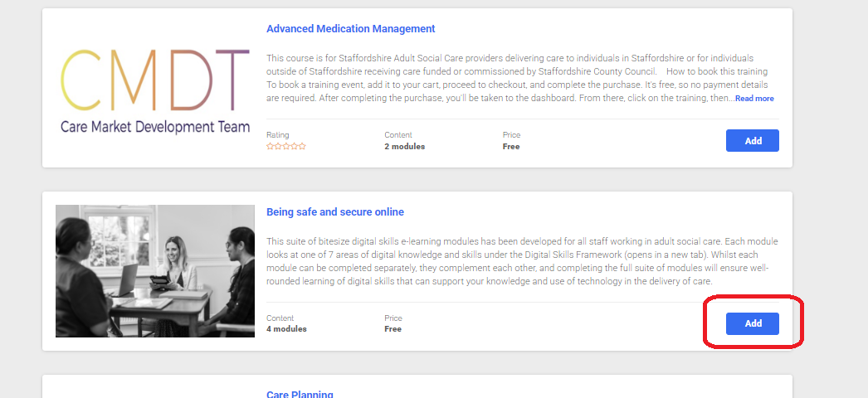Viewport: 868px width, 398px height.
Task: Click the Free price under Being safe online
Action: pos(393,329)
